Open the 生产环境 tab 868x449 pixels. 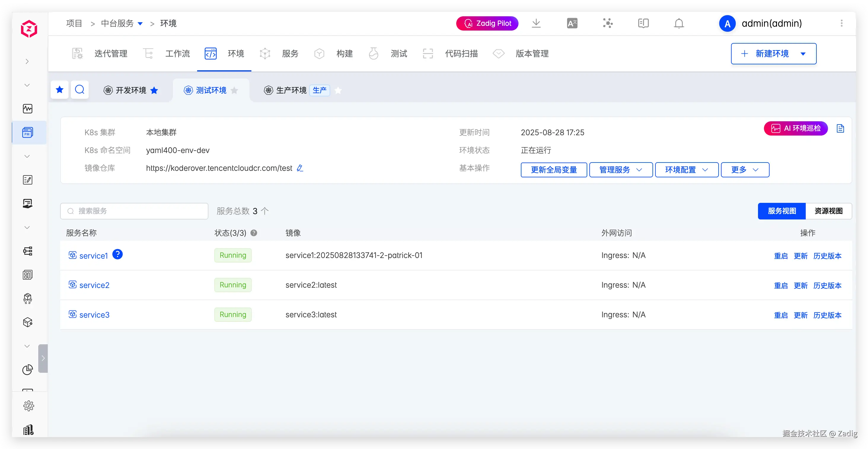(x=291, y=90)
